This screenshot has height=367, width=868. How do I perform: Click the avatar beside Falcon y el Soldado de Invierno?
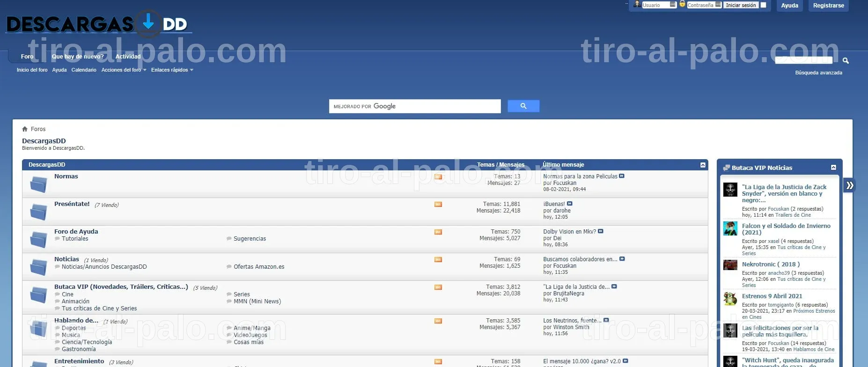coord(730,228)
